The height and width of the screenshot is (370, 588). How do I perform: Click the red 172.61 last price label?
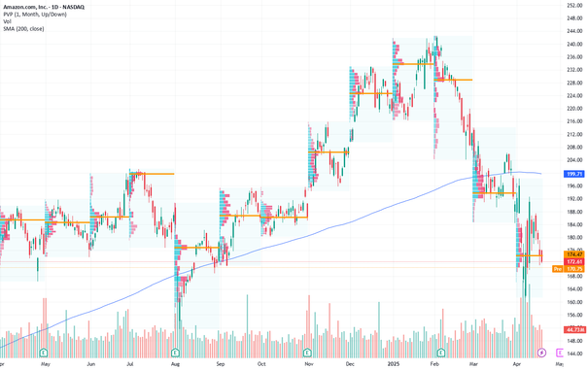[574, 261]
